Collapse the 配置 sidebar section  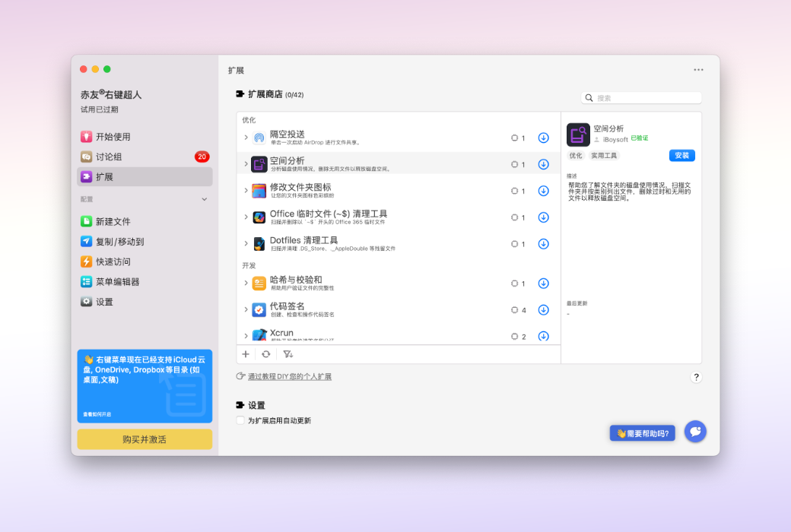(x=205, y=199)
